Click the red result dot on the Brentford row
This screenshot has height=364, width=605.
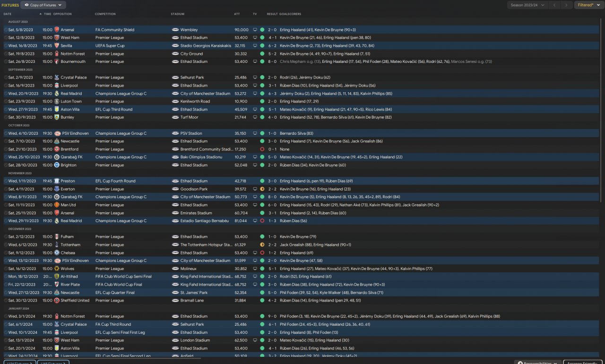coord(262,149)
